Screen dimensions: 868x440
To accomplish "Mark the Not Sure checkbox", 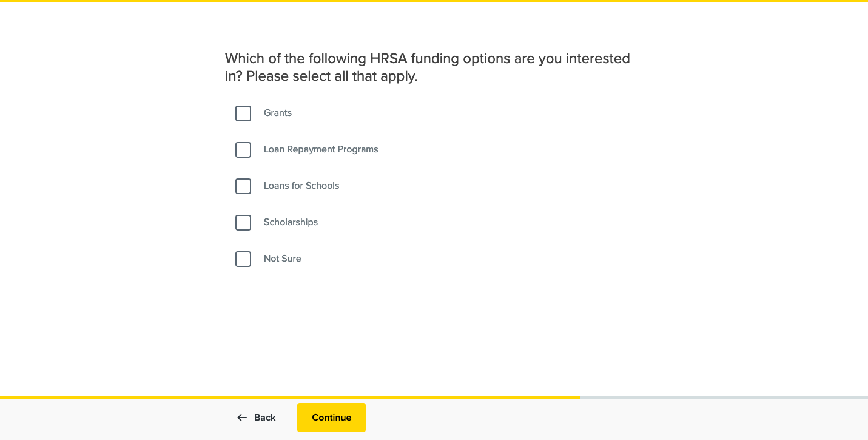I will point(243,259).
